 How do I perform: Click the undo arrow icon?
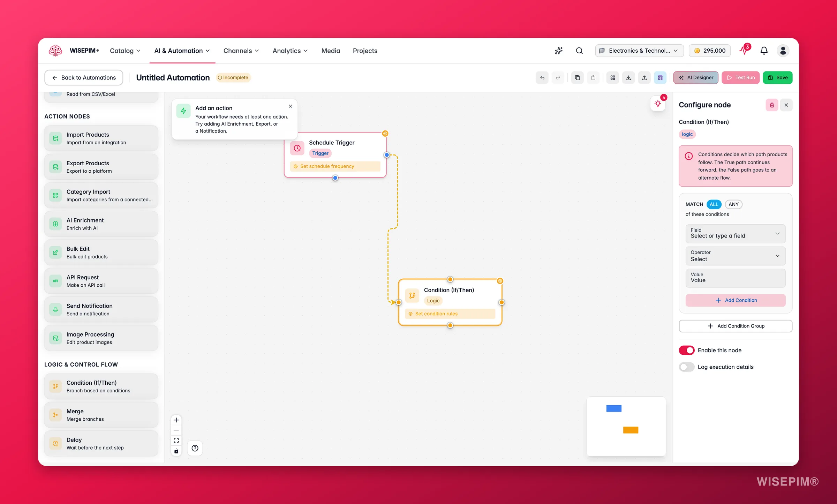pos(542,78)
